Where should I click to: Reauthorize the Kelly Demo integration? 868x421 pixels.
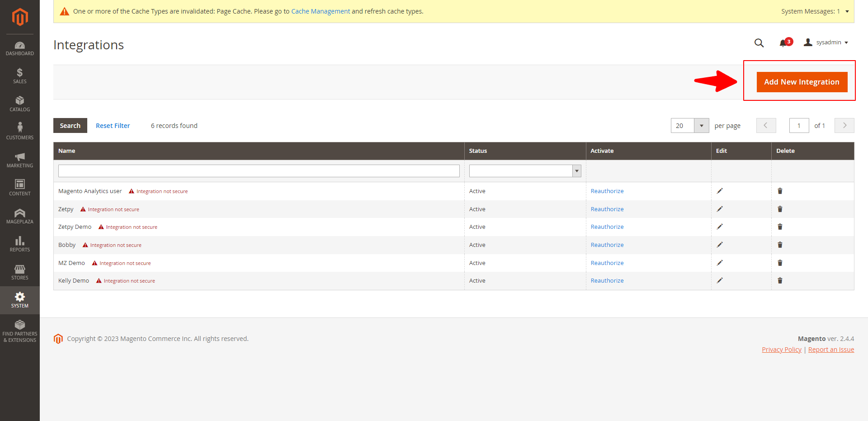click(x=607, y=281)
